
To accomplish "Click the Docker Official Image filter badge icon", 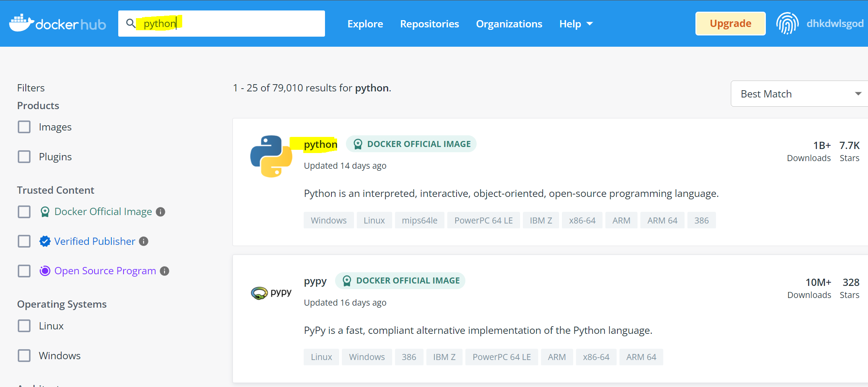I will (x=45, y=212).
